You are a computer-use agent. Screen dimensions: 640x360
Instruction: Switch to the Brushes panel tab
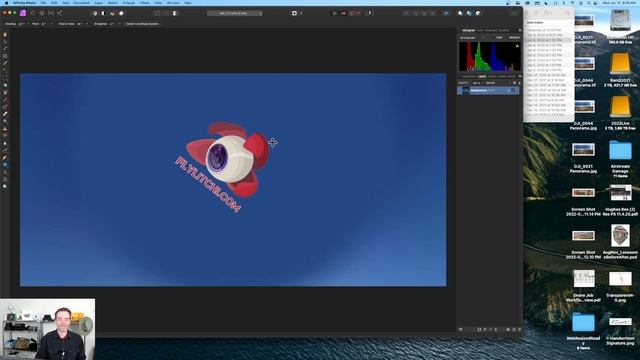(504, 30)
